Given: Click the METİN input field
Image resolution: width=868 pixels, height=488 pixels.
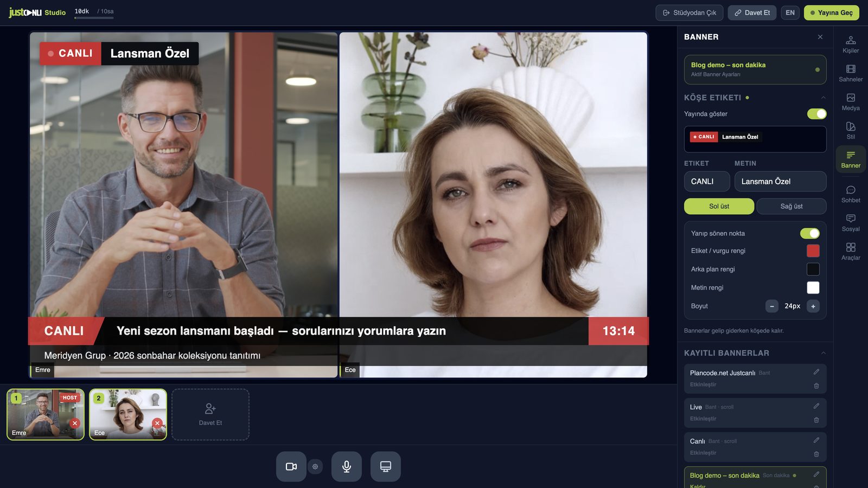Looking at the screenshot, I should point(780,182).
